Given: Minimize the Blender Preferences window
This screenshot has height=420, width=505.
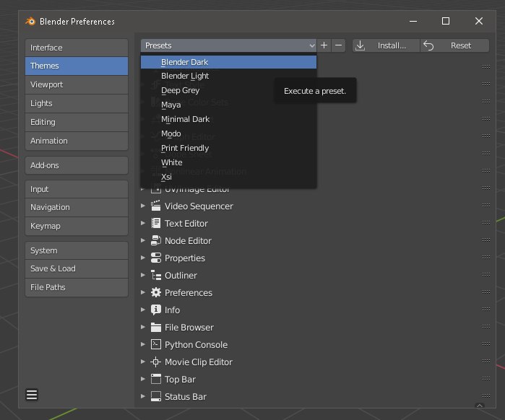Looking at the screenshot, I should point(413,21).
